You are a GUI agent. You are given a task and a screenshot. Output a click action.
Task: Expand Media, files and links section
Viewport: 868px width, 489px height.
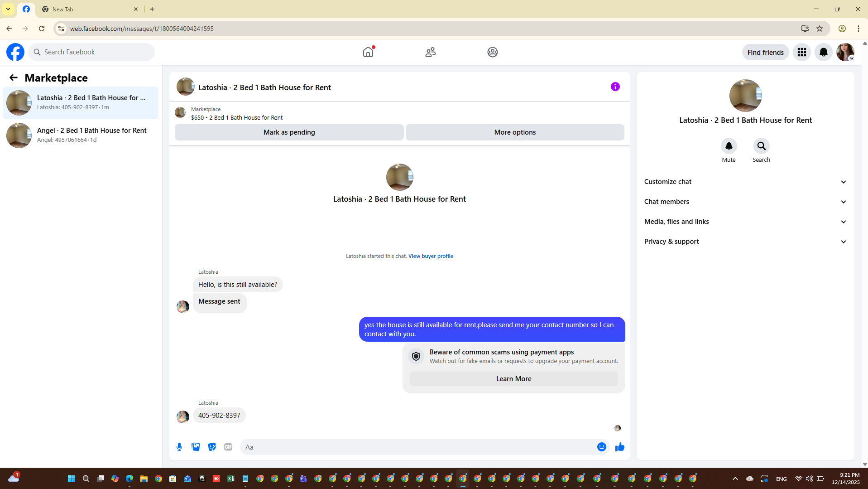(745, 222)
